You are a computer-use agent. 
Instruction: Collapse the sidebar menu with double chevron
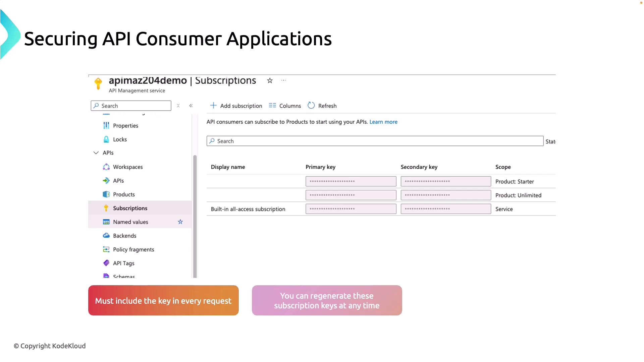[191, 106]
